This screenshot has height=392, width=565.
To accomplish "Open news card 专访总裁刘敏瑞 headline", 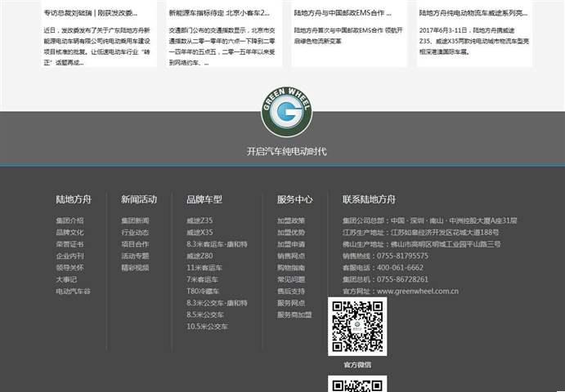I will click(x=91, y=13).
